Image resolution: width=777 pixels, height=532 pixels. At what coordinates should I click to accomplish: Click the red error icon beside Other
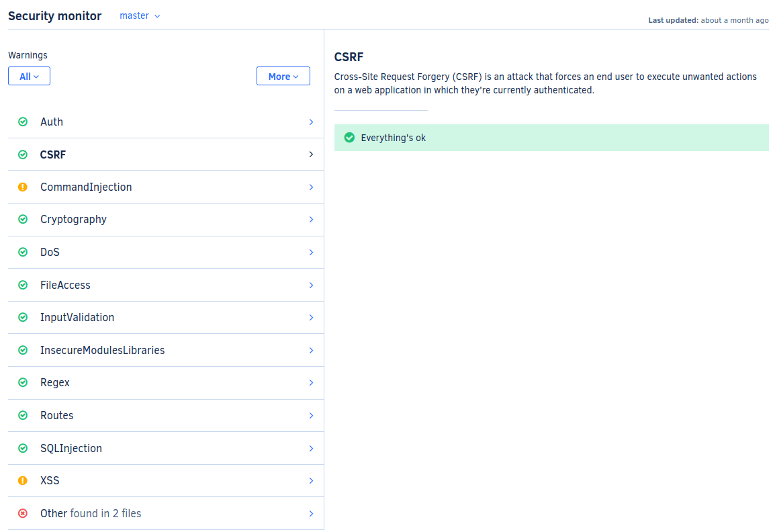(x=23, y=513)
